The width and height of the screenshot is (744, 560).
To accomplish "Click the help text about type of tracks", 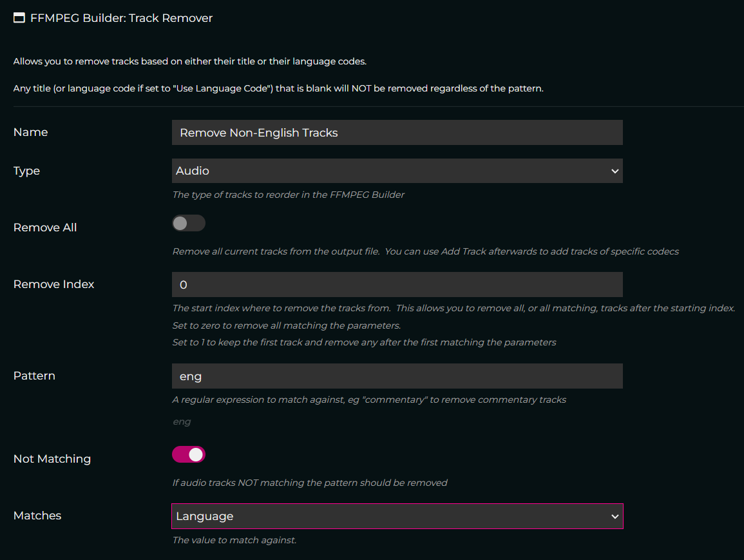I will [x=289, y=195].
